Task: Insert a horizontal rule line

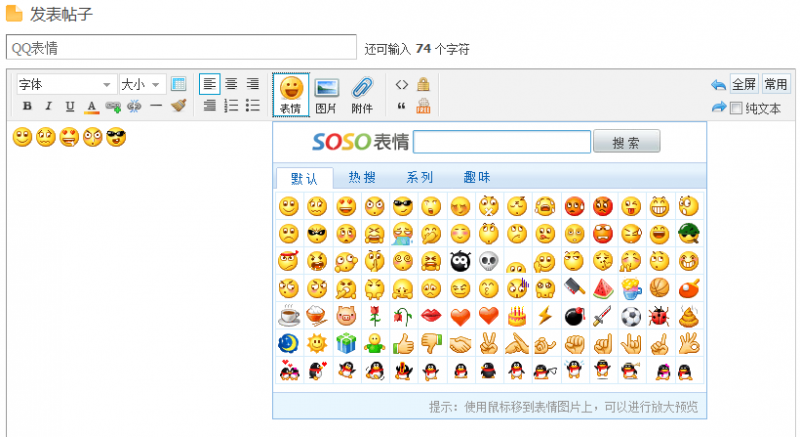Action: (x=156, y=106)
